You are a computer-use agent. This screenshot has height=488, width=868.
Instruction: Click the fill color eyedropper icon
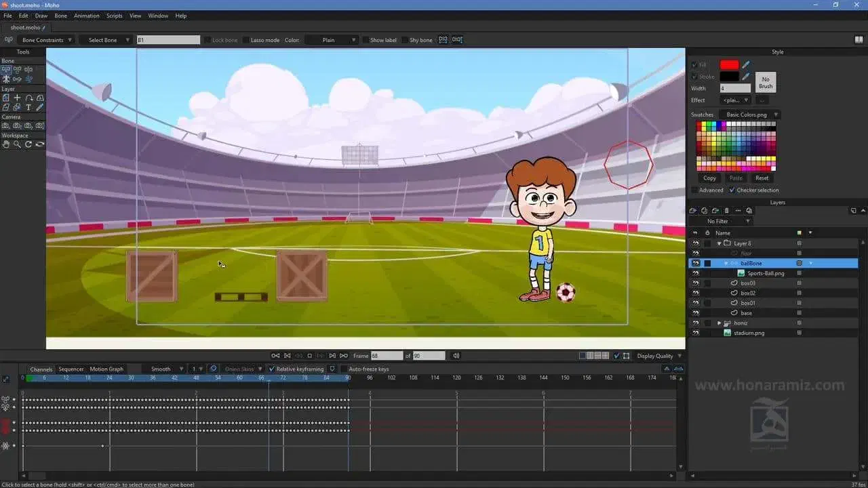746,65
